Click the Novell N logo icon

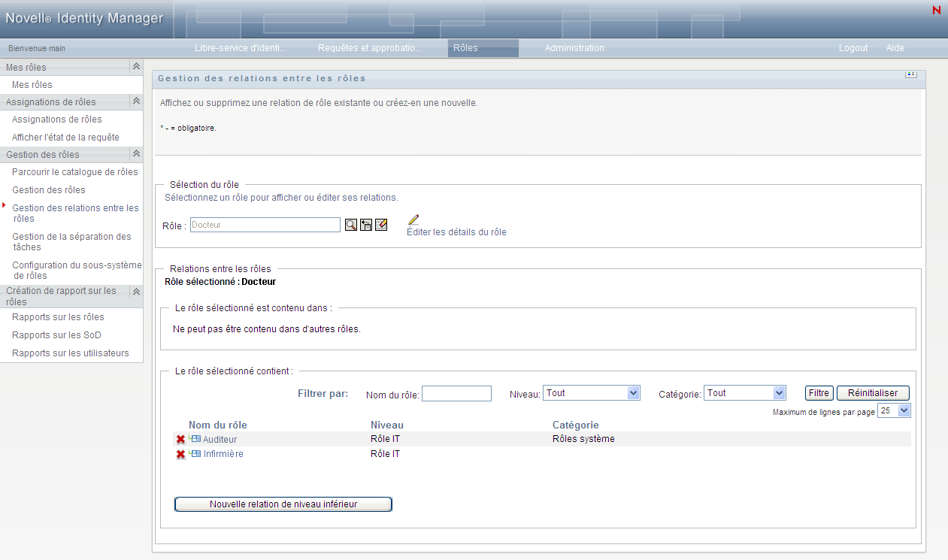936,11
